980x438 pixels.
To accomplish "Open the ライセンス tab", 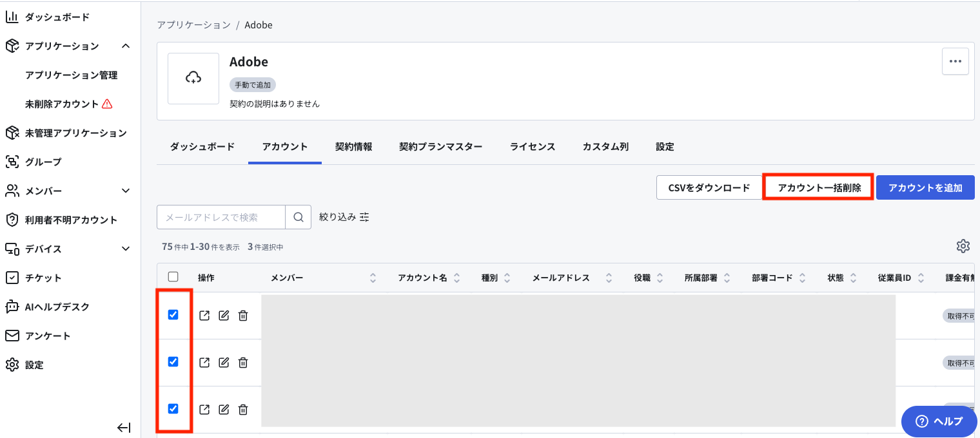I will tap(533, 147).
